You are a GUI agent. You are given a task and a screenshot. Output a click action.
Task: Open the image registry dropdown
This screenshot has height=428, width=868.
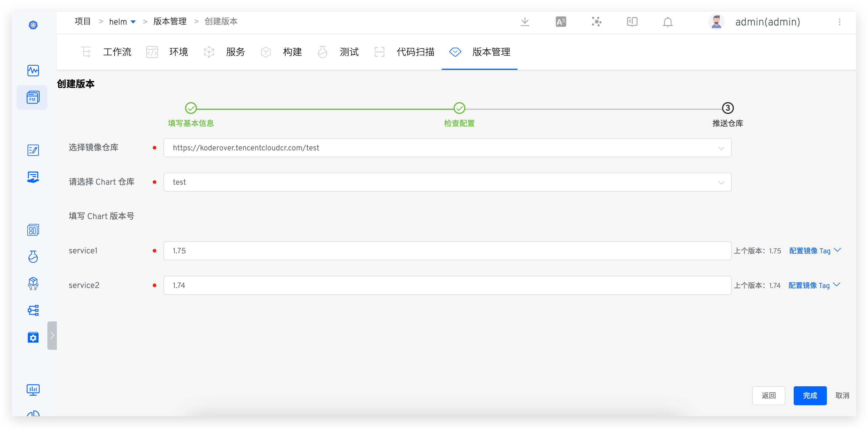coord(447,148)
